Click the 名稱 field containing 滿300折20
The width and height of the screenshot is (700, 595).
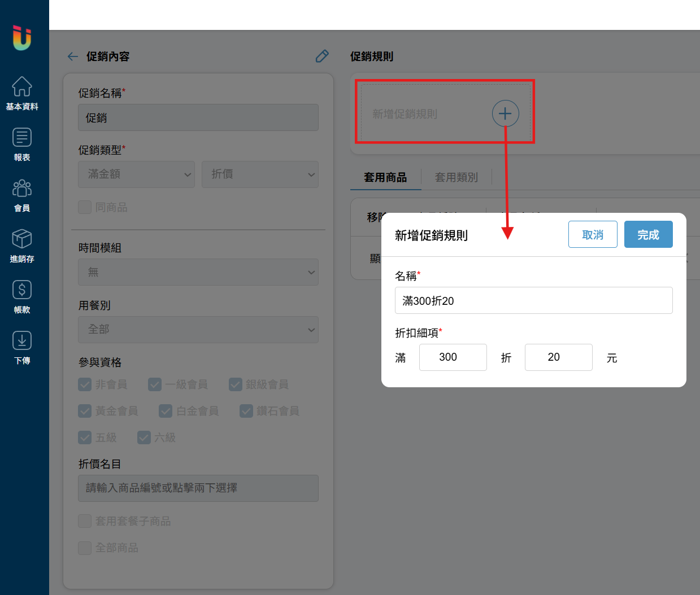click(x=534, y=300)
